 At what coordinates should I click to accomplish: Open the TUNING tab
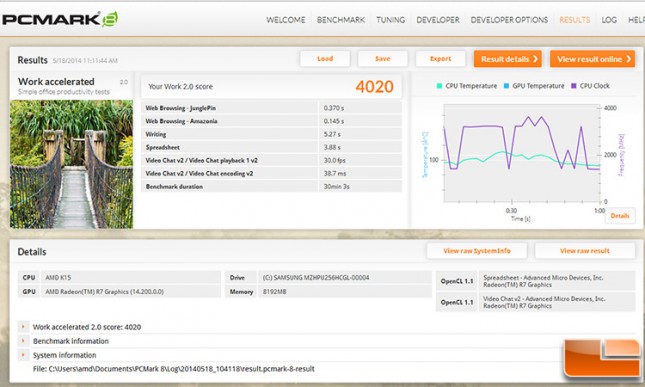tap(390, 20)
